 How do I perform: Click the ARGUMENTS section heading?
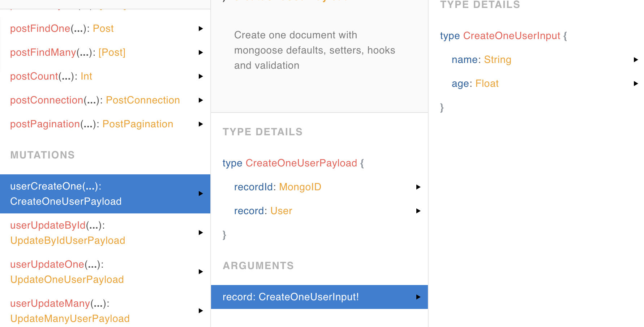pyautogui.click(x=258, y=266)
